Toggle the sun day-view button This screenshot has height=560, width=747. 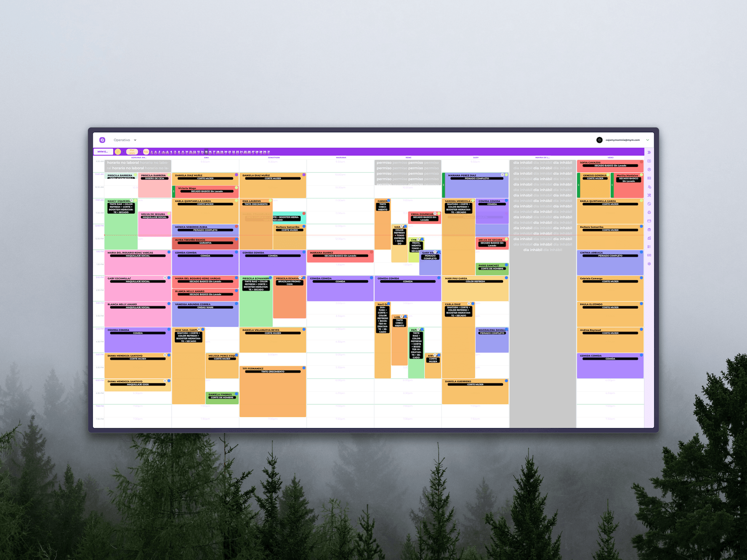(x=118, y=152)
